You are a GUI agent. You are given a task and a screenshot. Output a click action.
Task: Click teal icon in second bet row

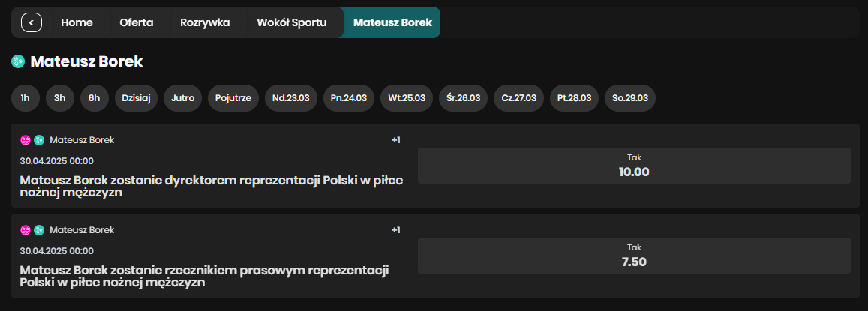(x=39, y=229)
